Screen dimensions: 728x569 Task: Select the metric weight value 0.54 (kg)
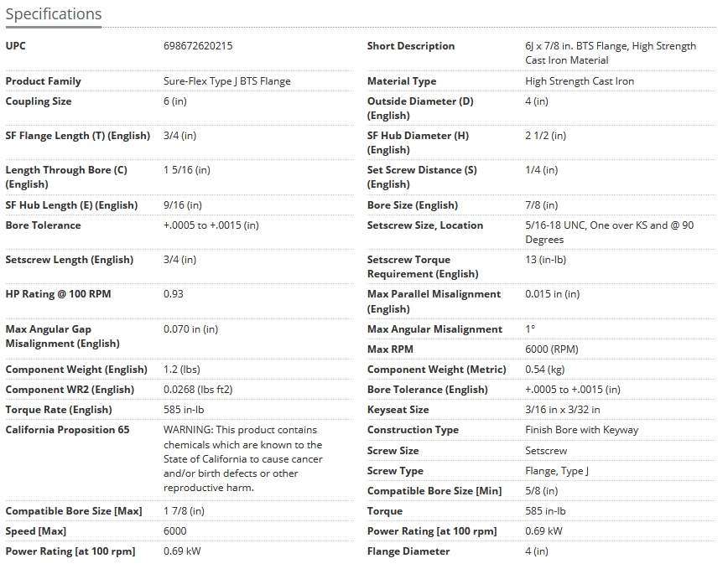tap(546, 370)
